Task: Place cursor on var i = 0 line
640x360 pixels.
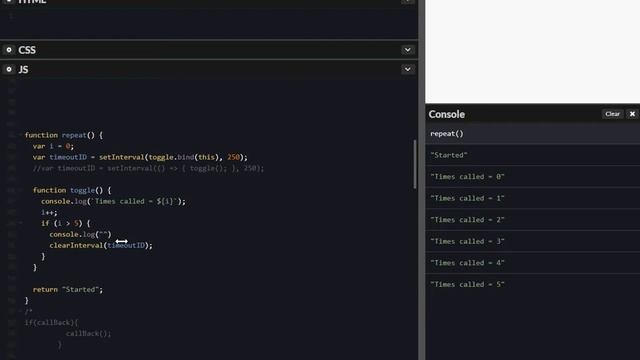Action: coord(53,146)
